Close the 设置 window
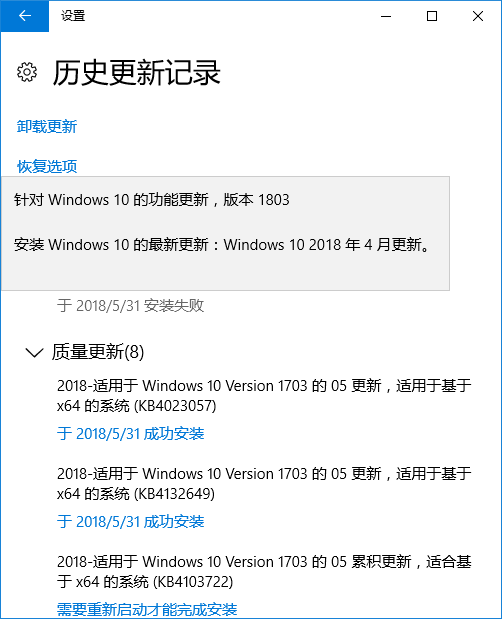This screenshot has width=502, height=619. pyautogui.click(x=478, y=16)
